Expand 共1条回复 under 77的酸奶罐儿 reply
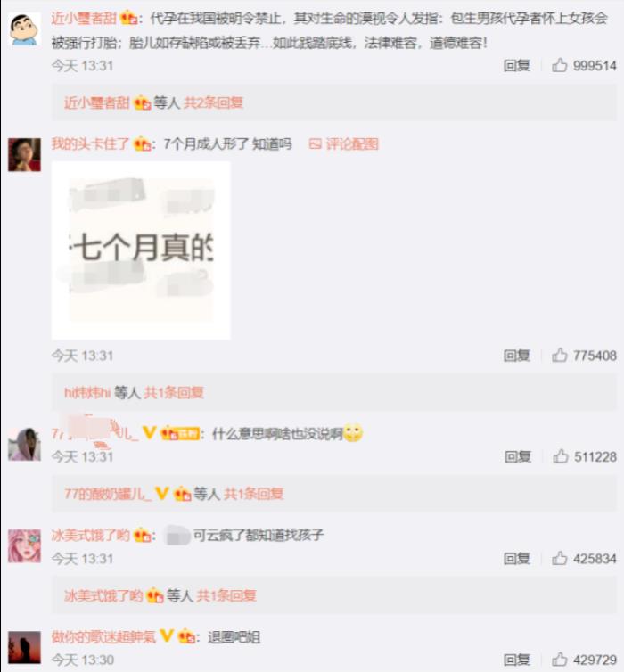Image resolution: width=624 pixels, height=672 pixels. click(x=254, y=494)
